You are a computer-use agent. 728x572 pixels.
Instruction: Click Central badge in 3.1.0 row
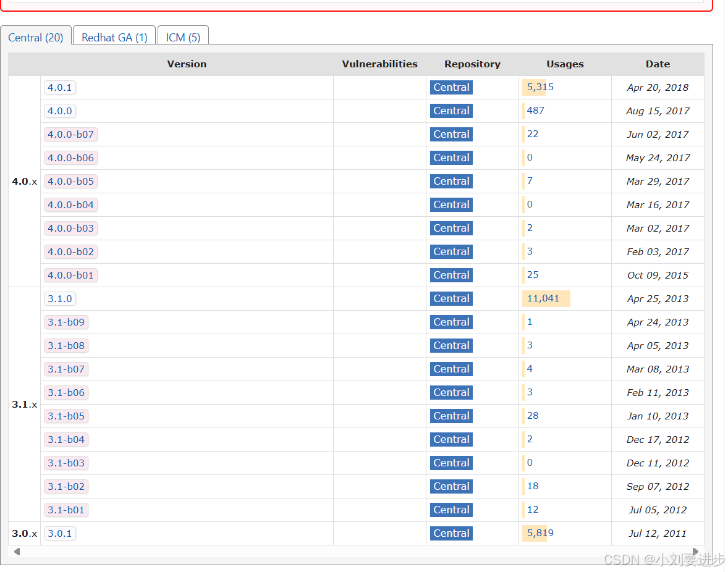coord(451,299)
